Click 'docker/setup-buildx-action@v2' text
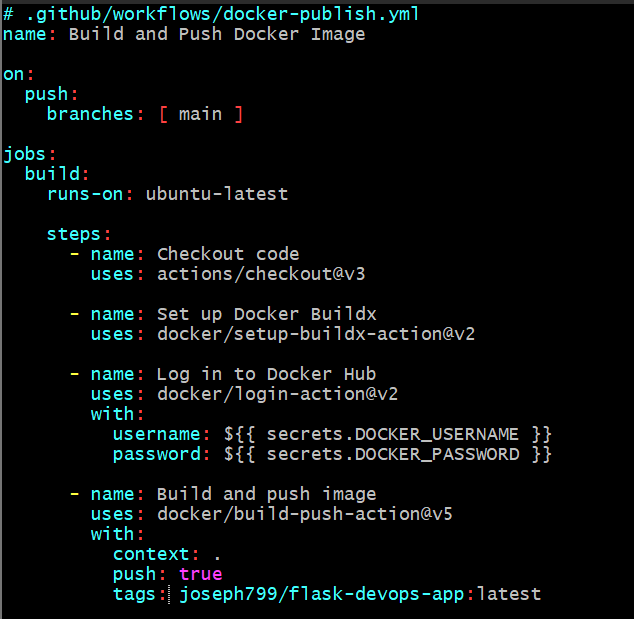This screenshot has width=634, height=619. 316,334
